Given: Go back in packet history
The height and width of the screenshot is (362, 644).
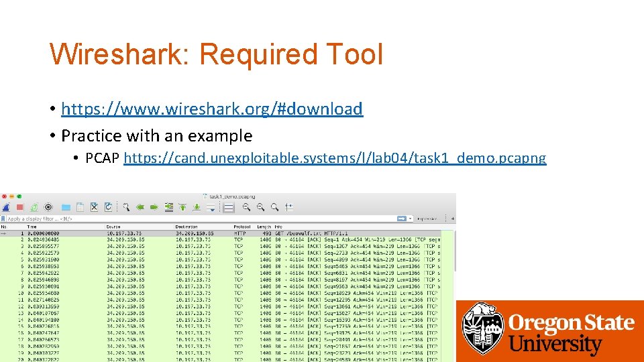Looking at the screenshot, I should [x=140, y=207].
